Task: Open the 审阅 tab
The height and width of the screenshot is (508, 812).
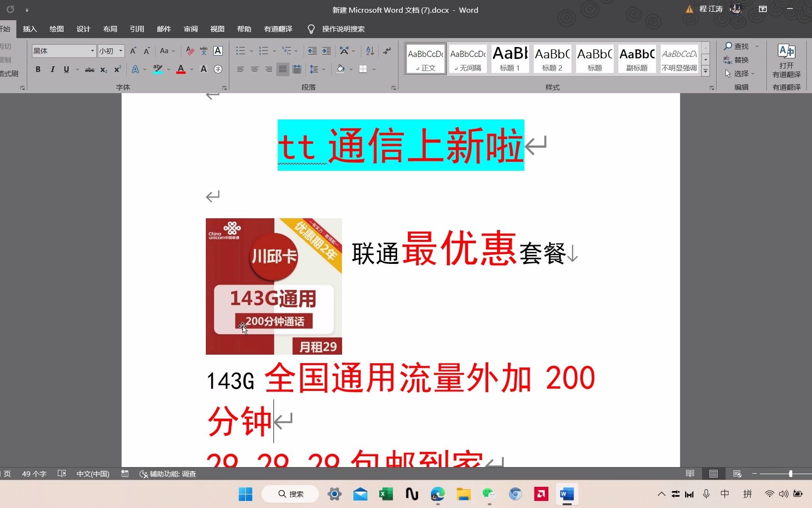Action: 190,29
